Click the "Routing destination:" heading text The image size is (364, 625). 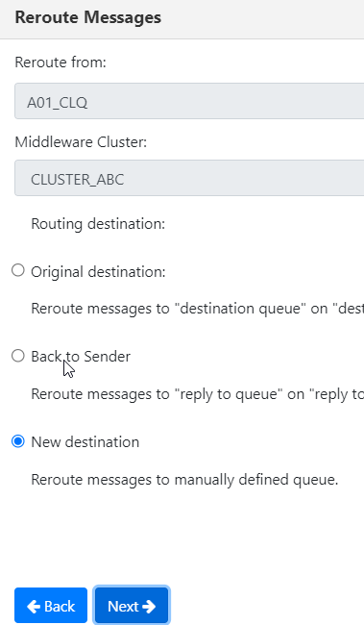pos(98,224)
